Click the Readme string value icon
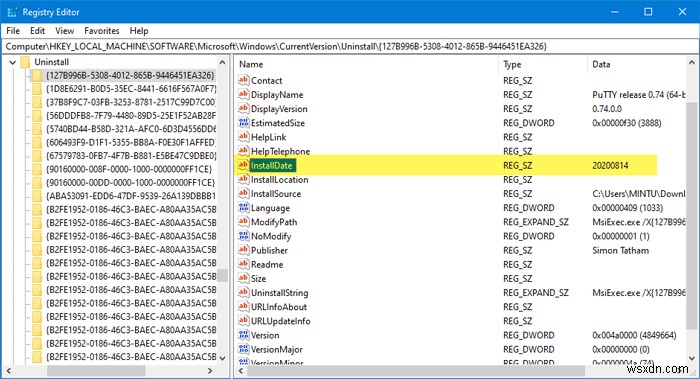Viewport: 700px width, 379px height. tap(243, 264)
